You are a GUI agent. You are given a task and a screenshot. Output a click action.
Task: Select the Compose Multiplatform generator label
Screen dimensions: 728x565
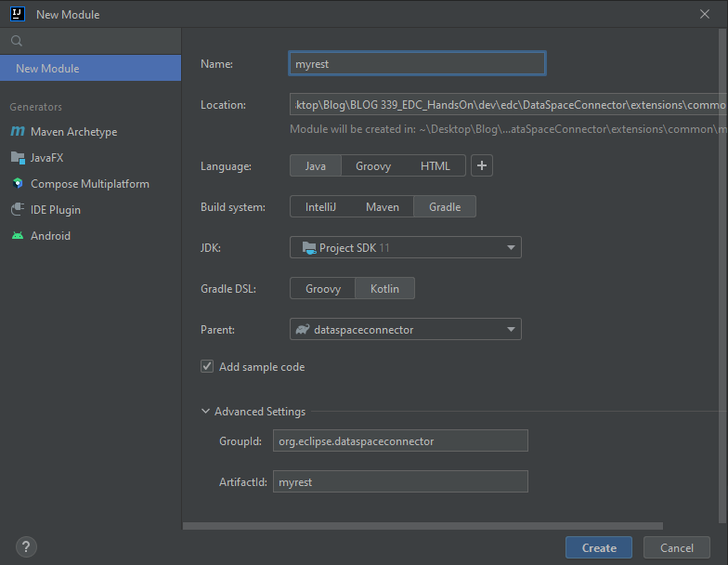pyautogui.click(x=90, y=184)
